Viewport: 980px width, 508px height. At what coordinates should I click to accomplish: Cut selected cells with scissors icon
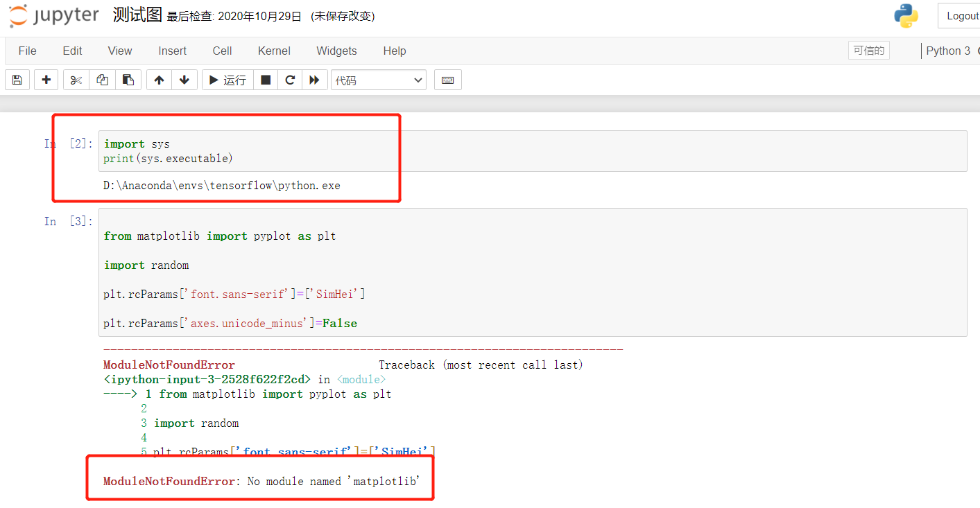point(76,80)
